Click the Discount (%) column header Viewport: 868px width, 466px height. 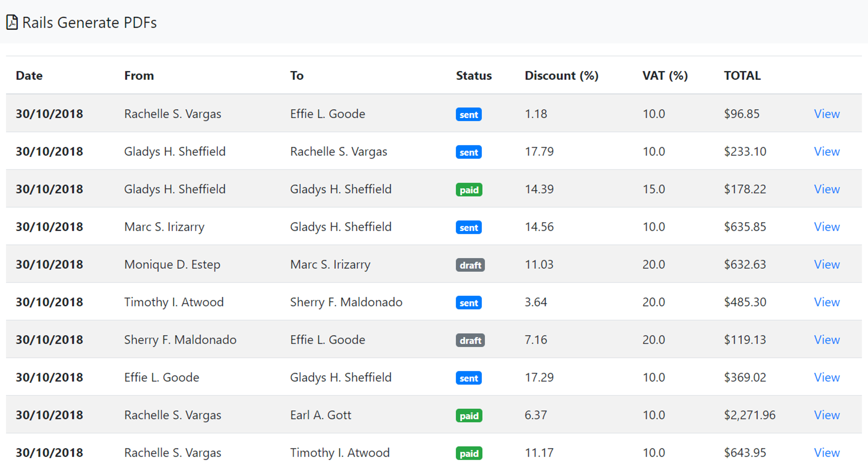coord(561,76)
